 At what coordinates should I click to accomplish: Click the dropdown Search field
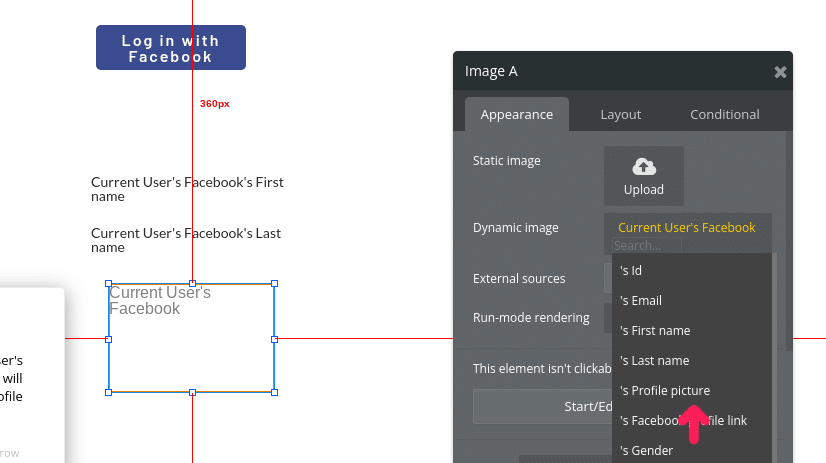coord(647,245)
